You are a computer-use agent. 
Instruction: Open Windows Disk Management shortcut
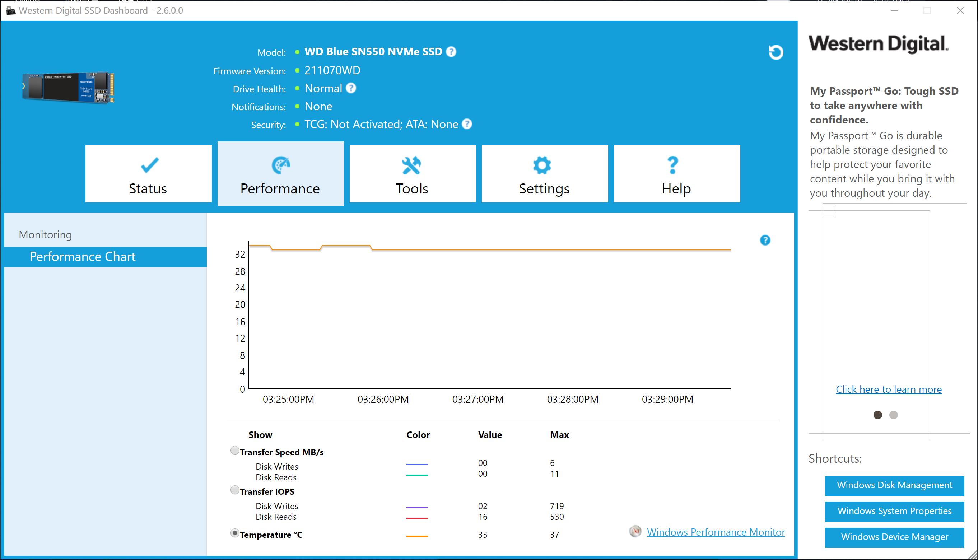(x=894, y=485)
